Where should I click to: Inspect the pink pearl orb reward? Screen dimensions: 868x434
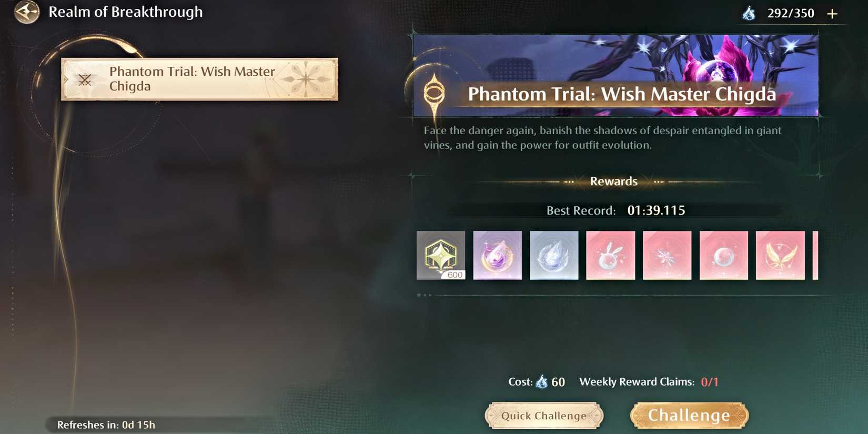pos(724,255)
